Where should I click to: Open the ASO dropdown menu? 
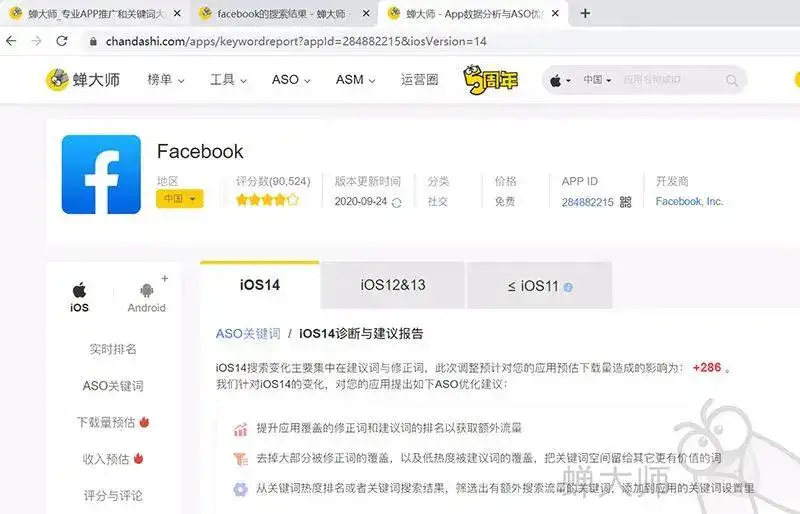pyautogui.click(x=291, y=80)
